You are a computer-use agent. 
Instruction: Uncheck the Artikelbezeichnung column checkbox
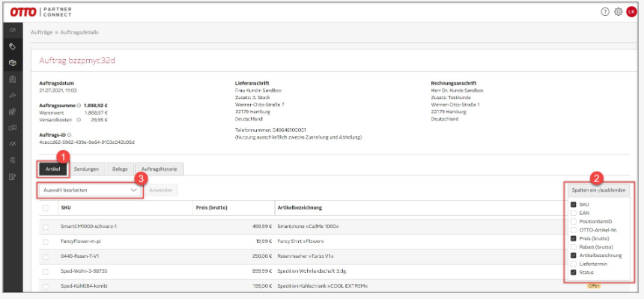574,255
